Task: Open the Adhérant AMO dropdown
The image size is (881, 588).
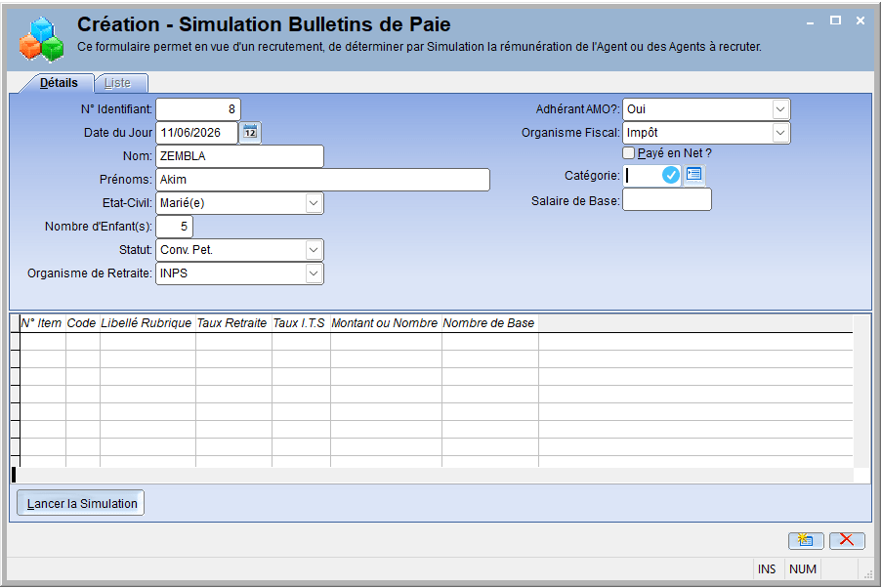Action: (779, 109)
